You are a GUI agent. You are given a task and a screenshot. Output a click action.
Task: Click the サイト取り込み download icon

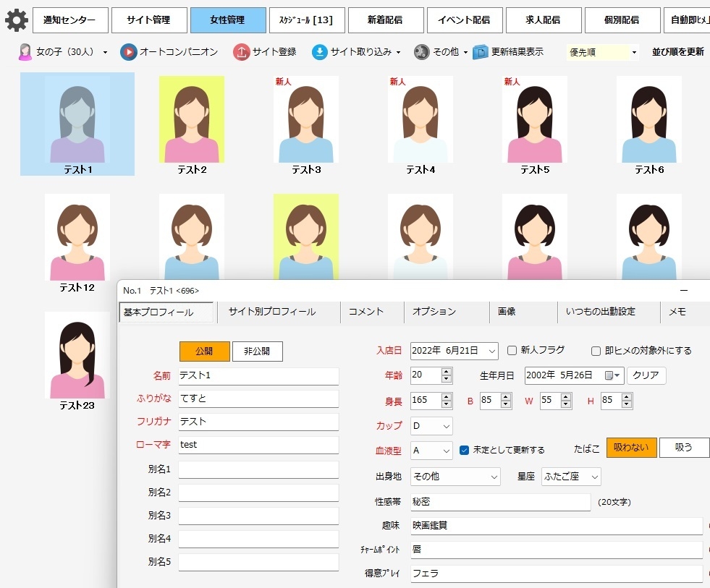point(319,52)
